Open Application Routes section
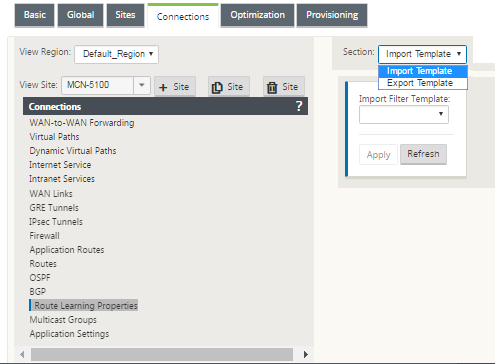501x364 pixels. coord(67,250)
